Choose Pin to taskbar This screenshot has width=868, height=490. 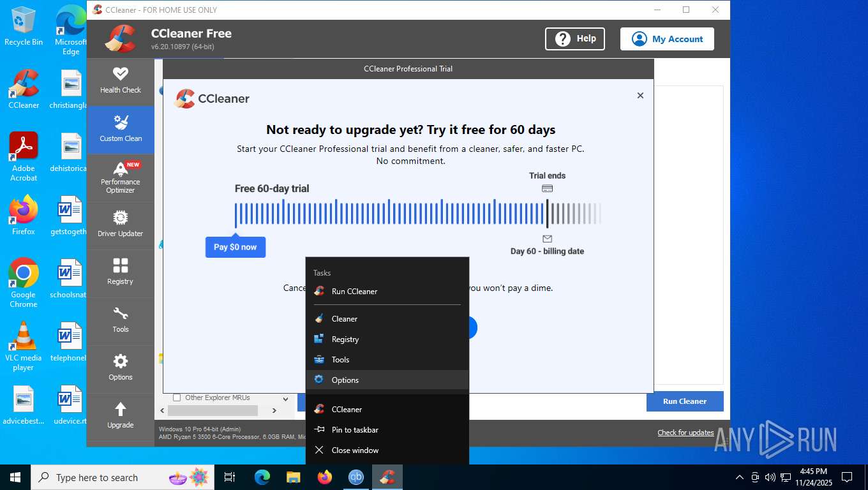coord(387,430)
